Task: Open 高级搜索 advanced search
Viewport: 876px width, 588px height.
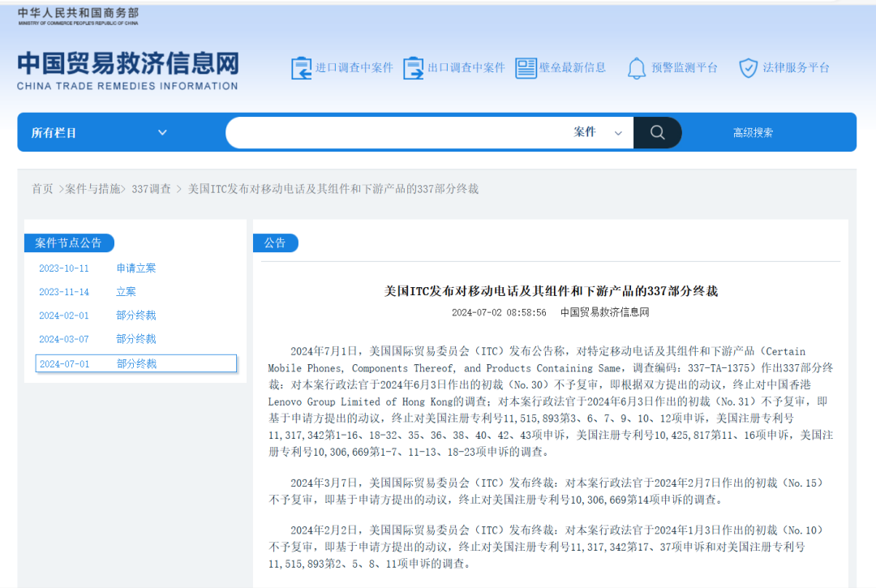Action: pyautogui.click(x=753, y=133)
